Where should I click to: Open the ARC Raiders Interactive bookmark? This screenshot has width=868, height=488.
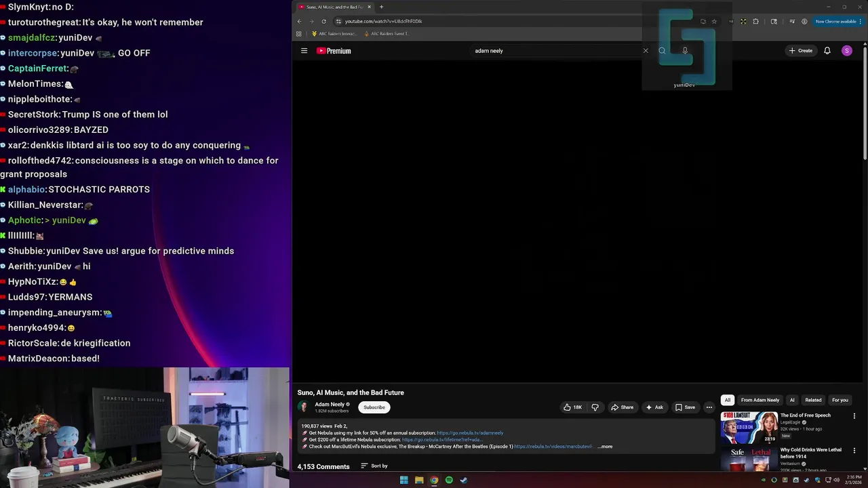334,34
